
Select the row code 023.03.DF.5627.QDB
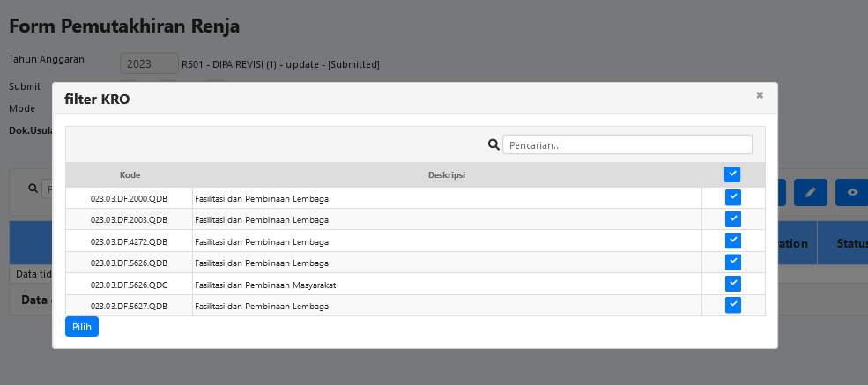(x=129, y=306)
